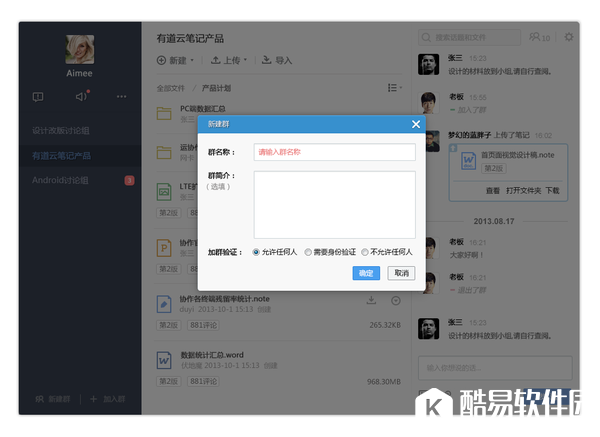Click the Word file icon for 数据统计汇总
The height and width of the screenshot is (437, 600).
[x=164, y=360]
